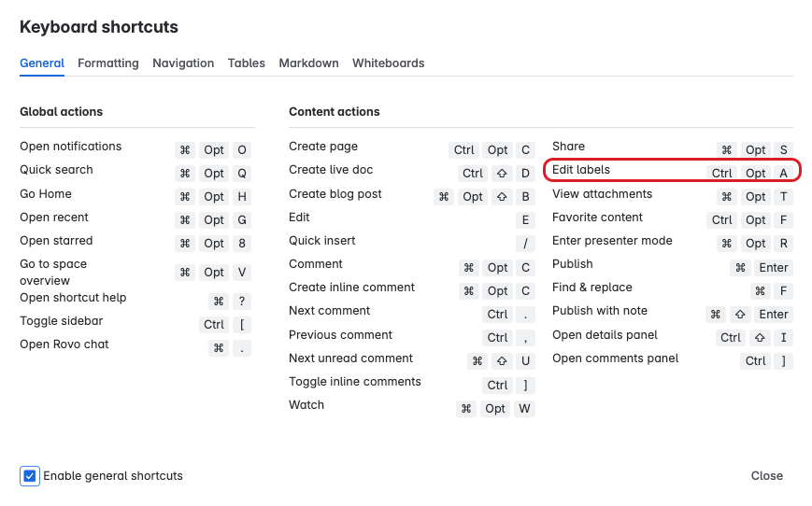Click the slash key for Quick insert

click(x=526, y=244)
